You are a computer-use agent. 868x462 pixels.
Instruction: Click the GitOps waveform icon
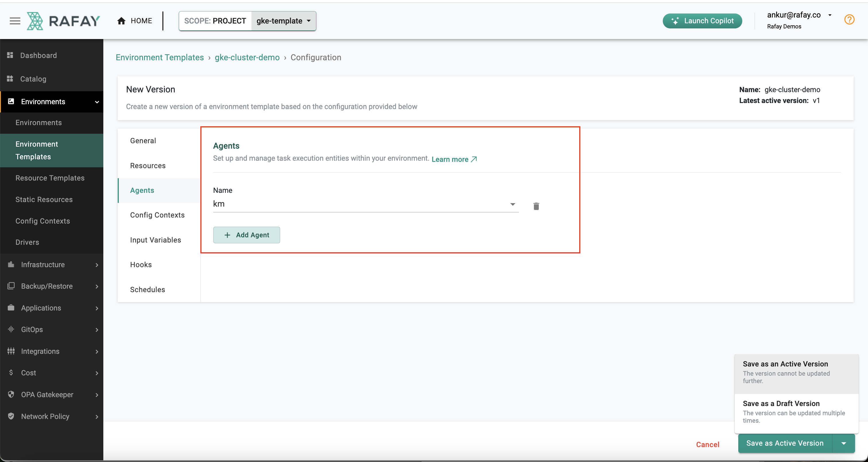(11, 329)
